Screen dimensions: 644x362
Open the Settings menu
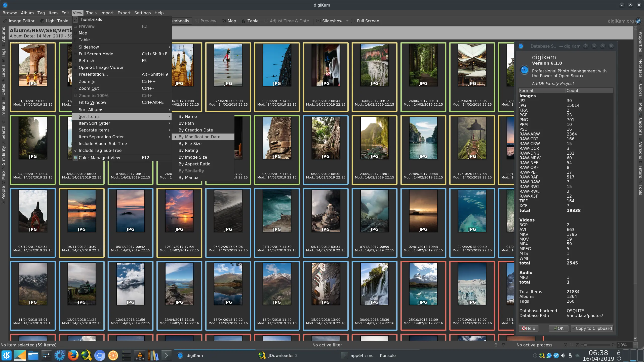[x=142, y=13]
